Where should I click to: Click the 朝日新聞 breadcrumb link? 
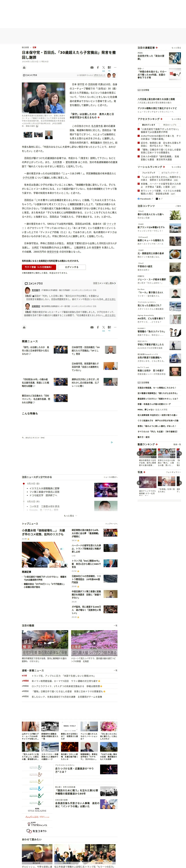click(x=25, y=47)
